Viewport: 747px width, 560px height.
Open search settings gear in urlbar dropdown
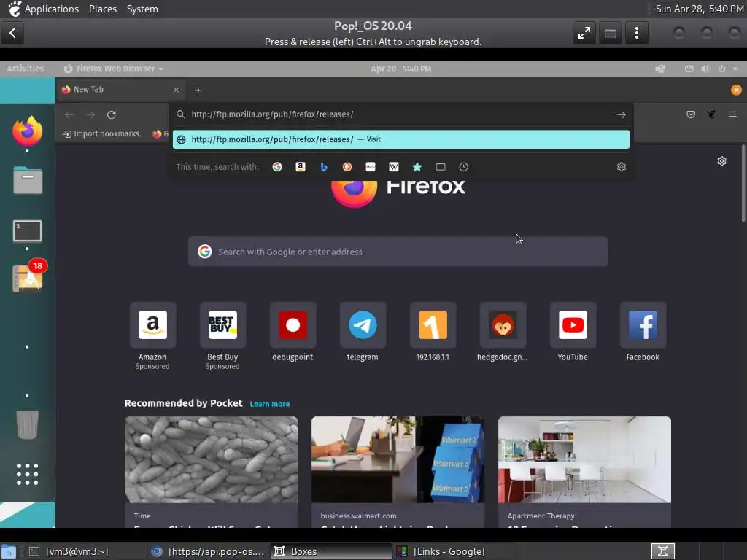(621, 167)
